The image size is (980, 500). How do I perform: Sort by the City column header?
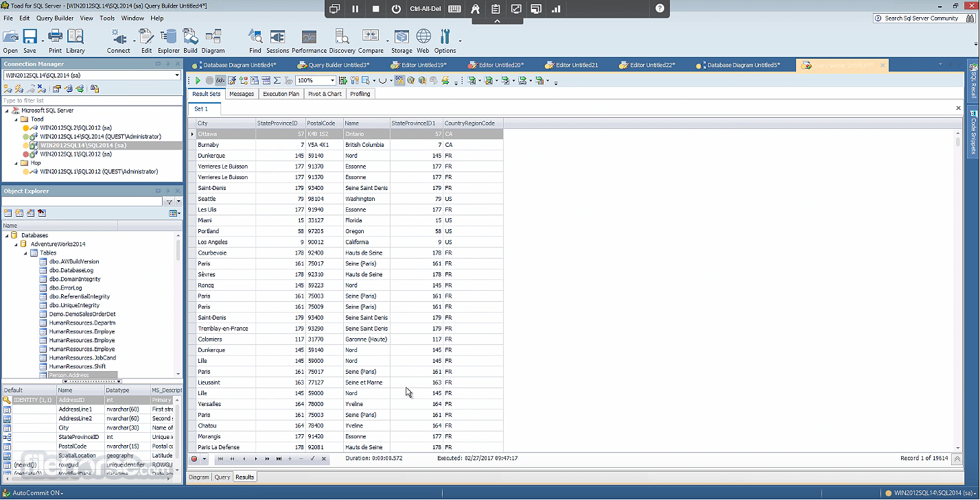[226, 123]
